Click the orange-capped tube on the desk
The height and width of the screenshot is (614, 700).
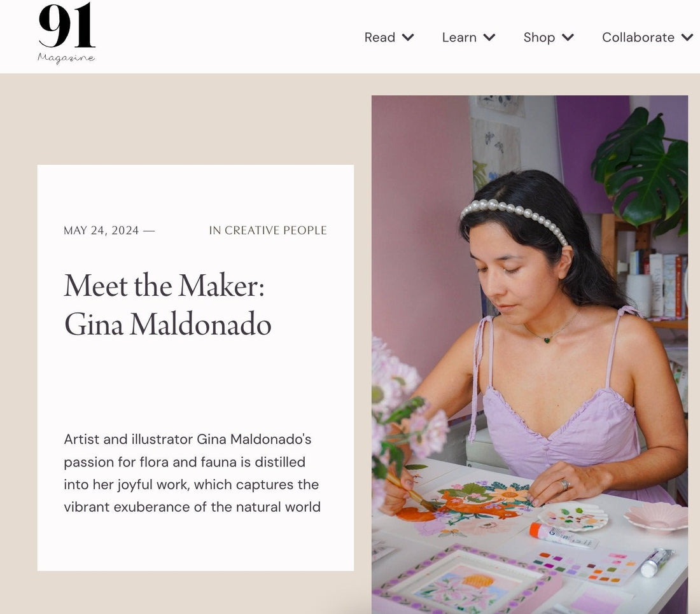[x=562, y=535]
